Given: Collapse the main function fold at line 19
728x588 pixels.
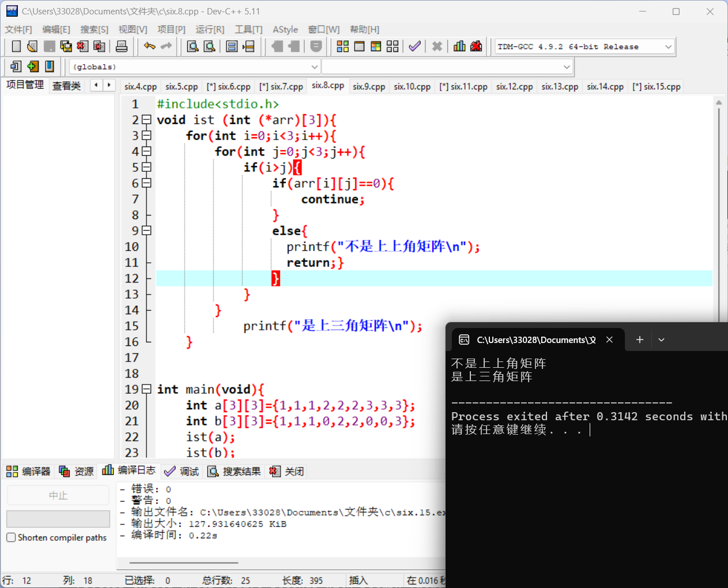Looking at the screenshot, I should pyautogui.click(x=146, y=389).
